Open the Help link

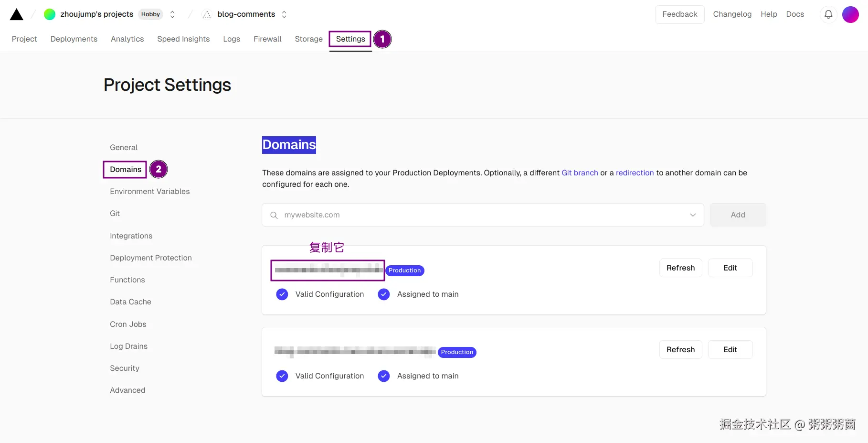coord(769,14)
